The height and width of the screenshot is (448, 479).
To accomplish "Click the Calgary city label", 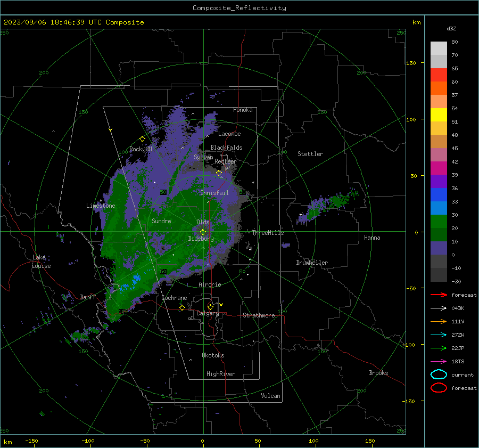I will tap(208, 313).
